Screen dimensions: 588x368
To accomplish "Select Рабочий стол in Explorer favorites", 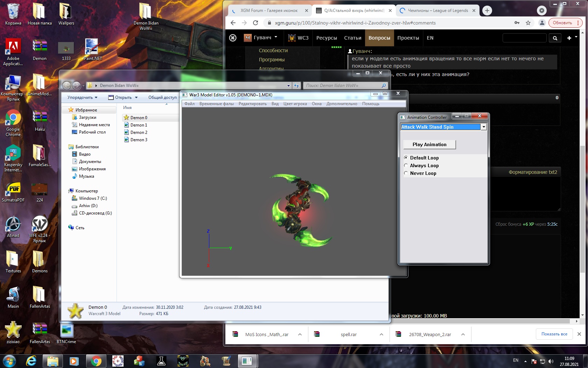I will (92, 132).
